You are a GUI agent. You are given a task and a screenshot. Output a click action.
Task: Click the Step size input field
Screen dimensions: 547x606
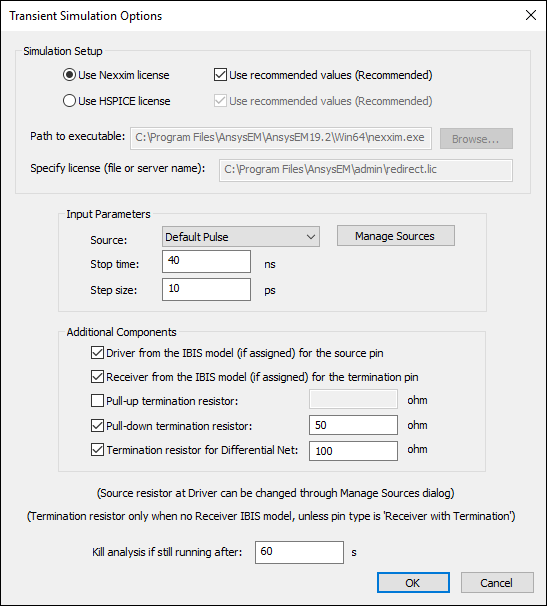[x=206, y=289]
